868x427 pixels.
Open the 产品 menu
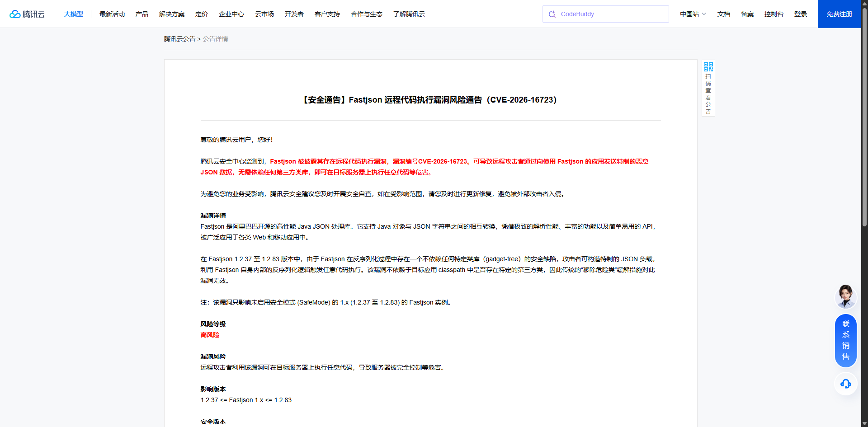click(142, 14)
